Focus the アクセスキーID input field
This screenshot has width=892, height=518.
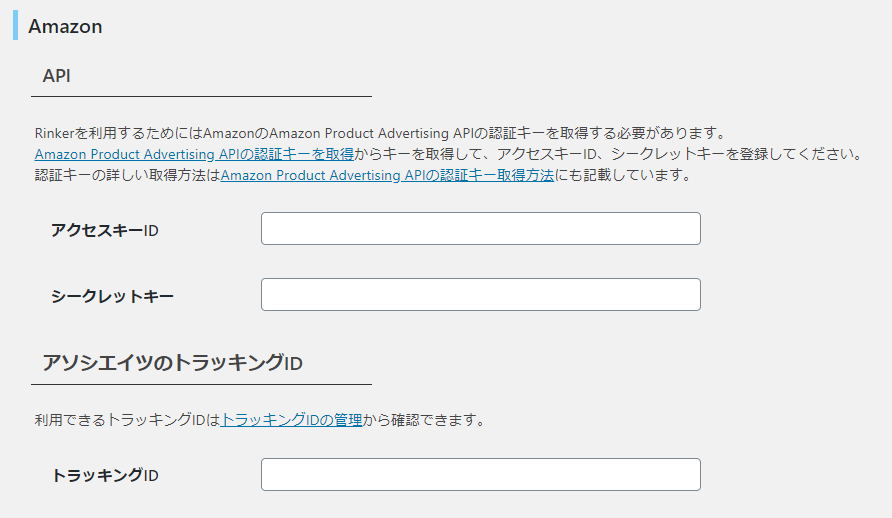pyautogui.click(x=481, y=229)
